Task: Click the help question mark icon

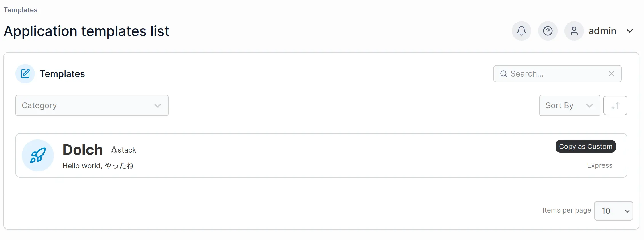Action: point(548,31)
